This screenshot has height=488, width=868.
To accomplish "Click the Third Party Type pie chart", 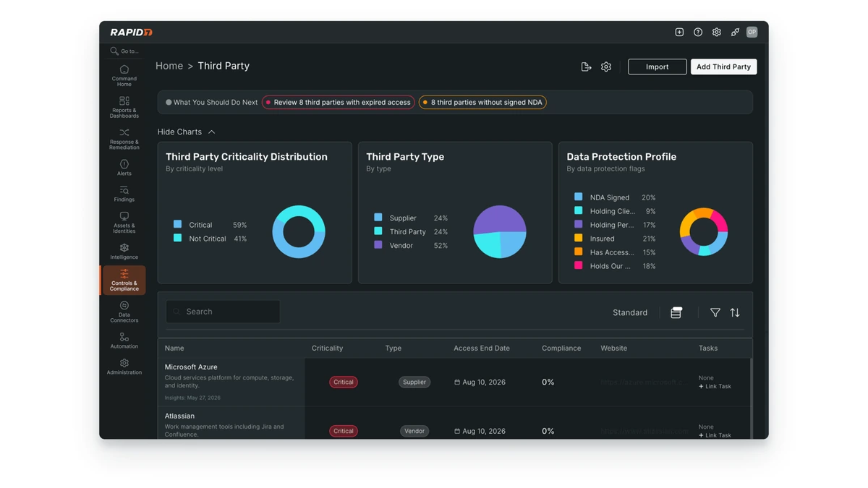I will [500, 232].
